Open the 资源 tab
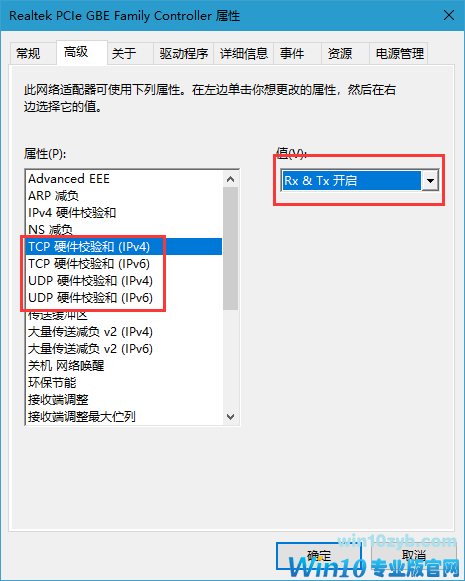The image size is (465, 581). (340, 54)
